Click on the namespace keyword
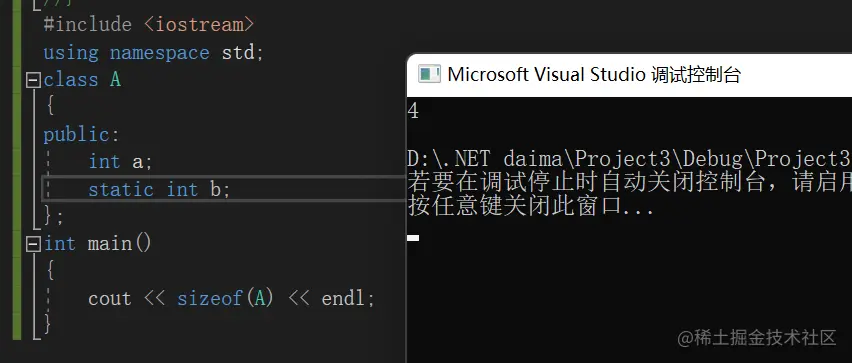This screenshot has height=363, width=852. 159,53
